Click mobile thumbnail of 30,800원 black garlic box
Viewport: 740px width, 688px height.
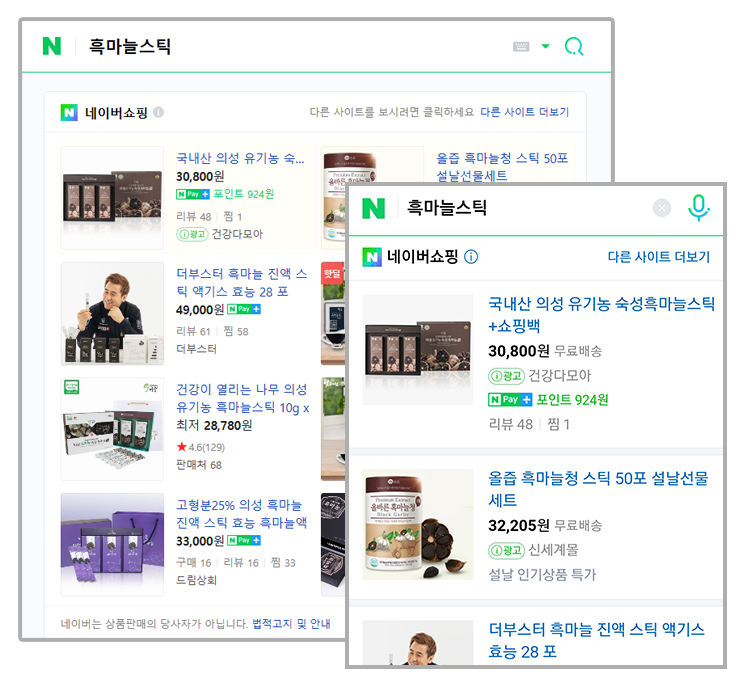click(x=418, y=350)
